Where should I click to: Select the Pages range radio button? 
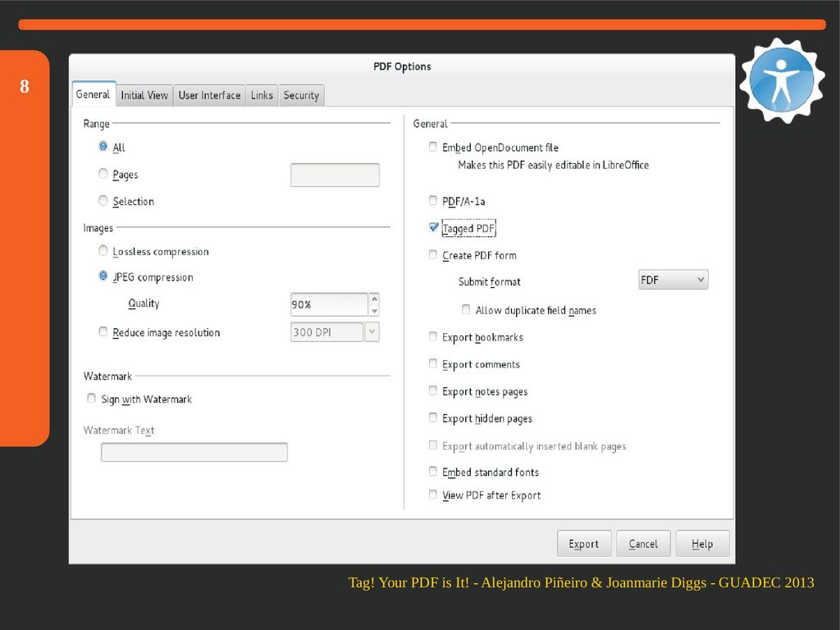tap(103, 174)
